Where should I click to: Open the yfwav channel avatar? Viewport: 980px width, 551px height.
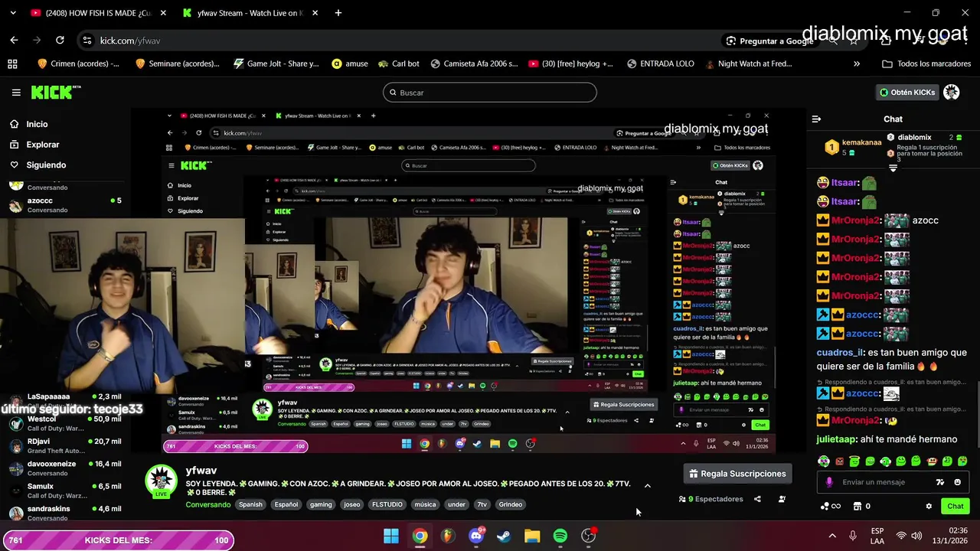pyautogui.click(x=161, y=480)
